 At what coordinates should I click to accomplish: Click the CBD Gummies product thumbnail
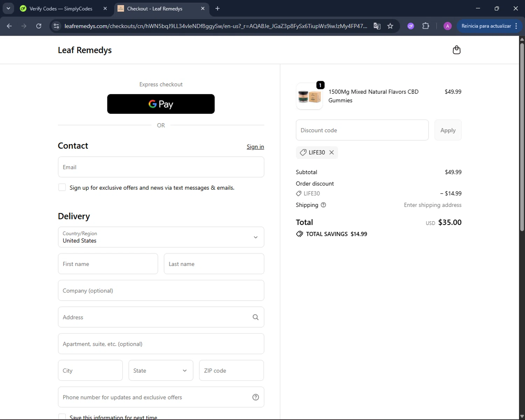(x=309, y=96)
